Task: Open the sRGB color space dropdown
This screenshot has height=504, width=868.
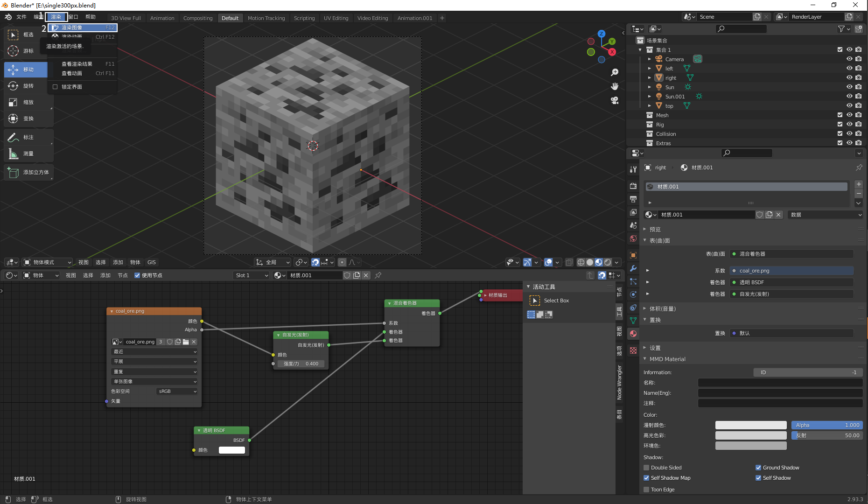Action: tap(177, 391)
